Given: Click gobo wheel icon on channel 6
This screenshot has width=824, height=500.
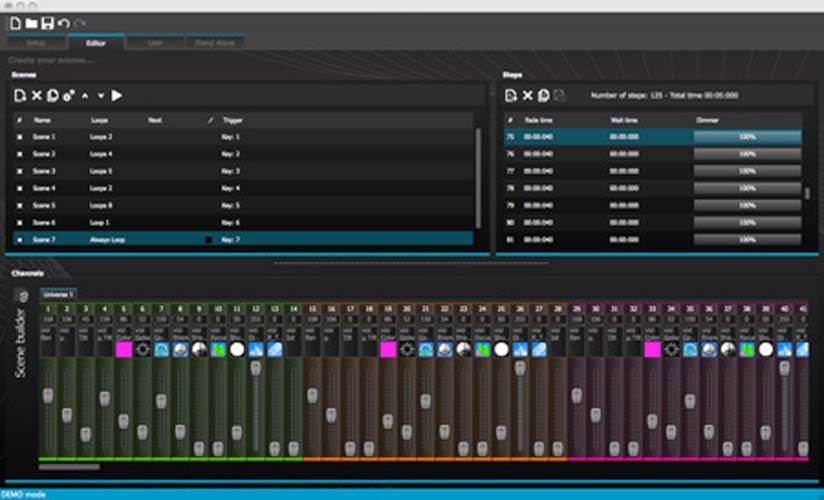Looking at the screenshot, I should tap(142, 350).
